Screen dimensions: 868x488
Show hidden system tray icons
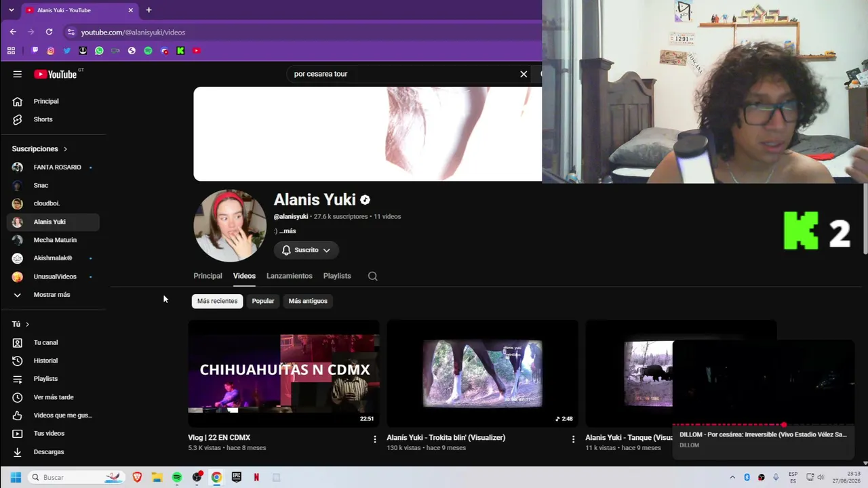[732, 477]
